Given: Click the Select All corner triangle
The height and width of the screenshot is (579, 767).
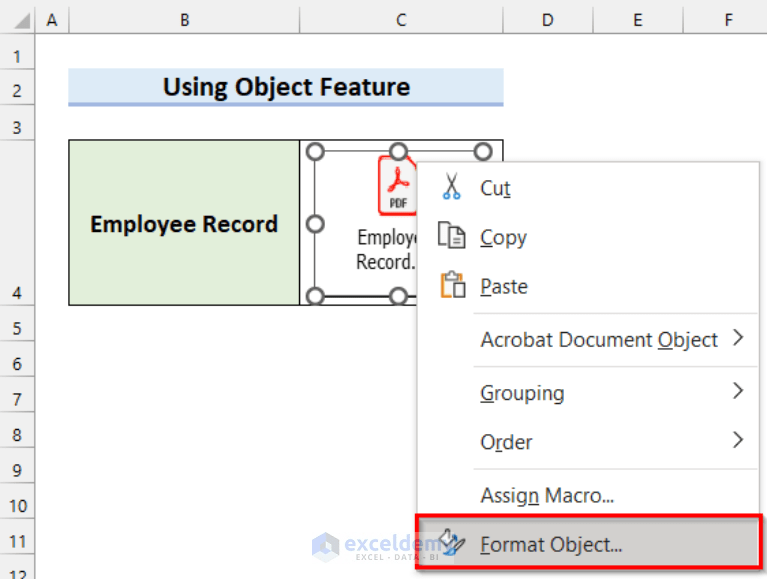Looking at the screenshot, I should [21, 21].
